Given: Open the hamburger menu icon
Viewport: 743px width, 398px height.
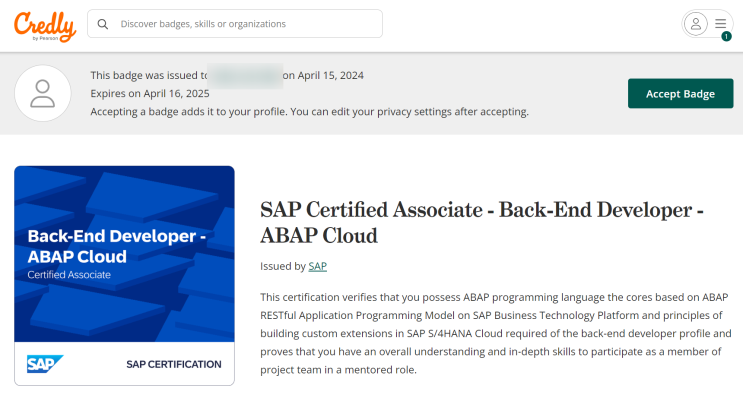Looking at the screenshot, I should click(x=721, y=23).
